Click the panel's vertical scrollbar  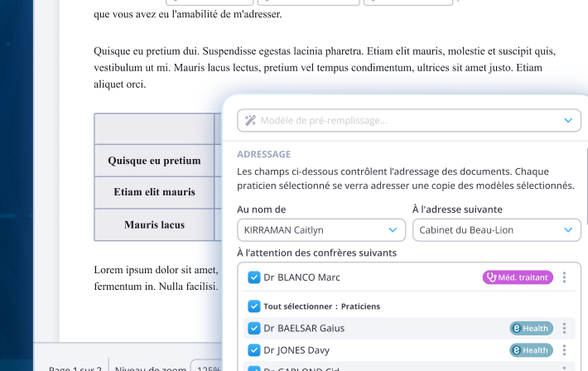(x=586, y=186)
